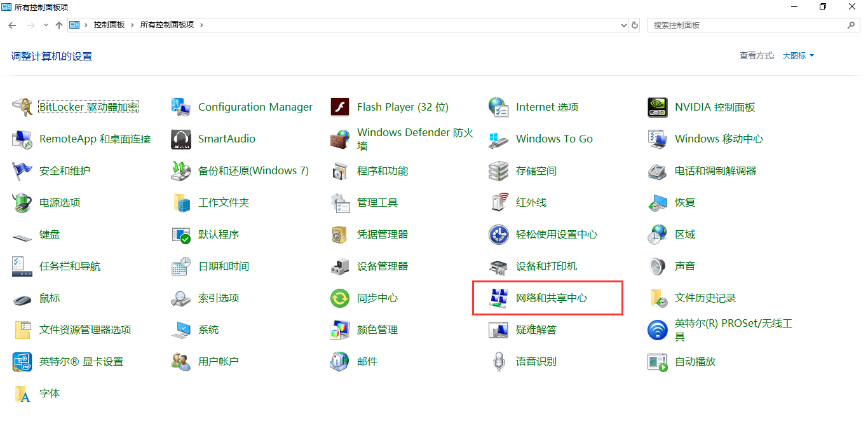Open 工作文件夹 icon

(181, 202)
